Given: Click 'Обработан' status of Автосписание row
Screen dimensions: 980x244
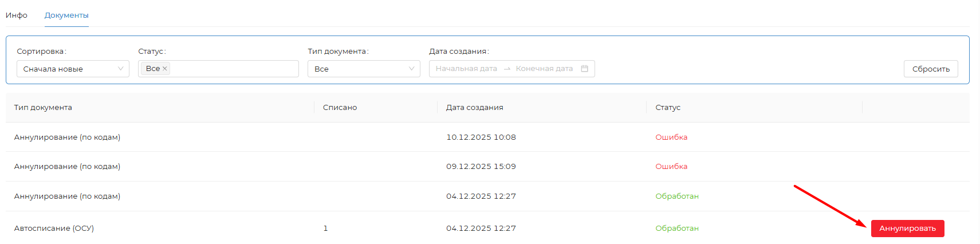Looking at the screenshot, I should [x=677, y=229].
